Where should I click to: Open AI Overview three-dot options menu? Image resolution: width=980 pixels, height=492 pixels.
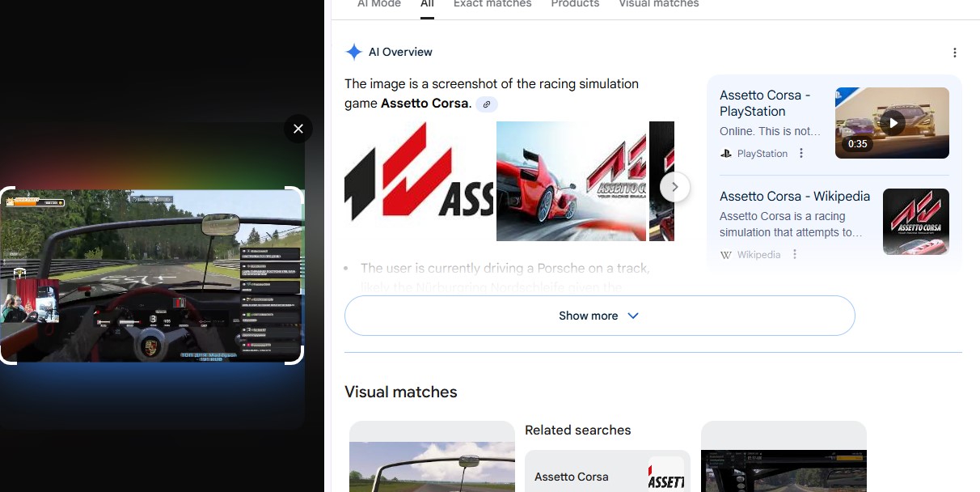point(954,53)
